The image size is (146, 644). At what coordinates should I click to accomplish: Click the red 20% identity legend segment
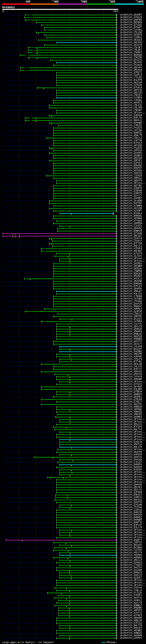16,4
